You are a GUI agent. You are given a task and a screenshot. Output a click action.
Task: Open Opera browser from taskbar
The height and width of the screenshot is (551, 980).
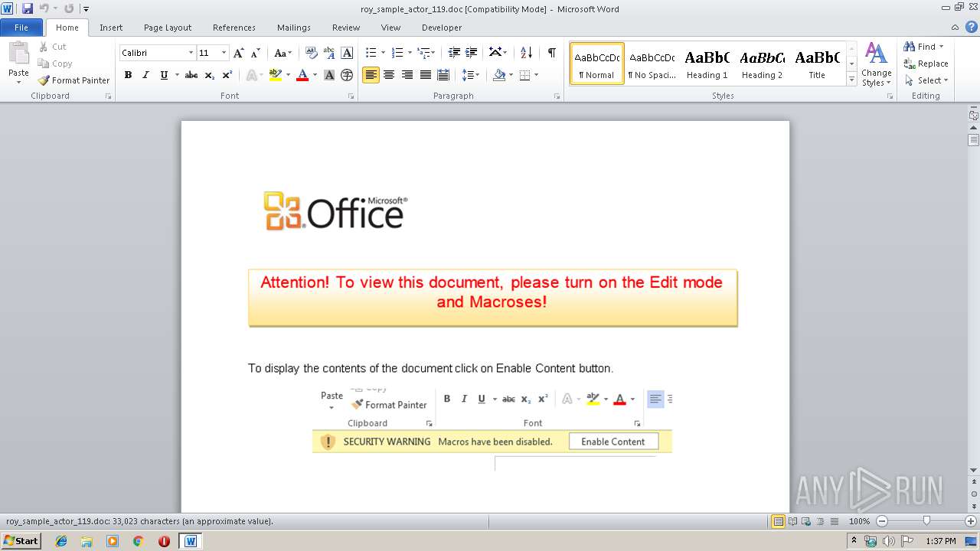164,541
